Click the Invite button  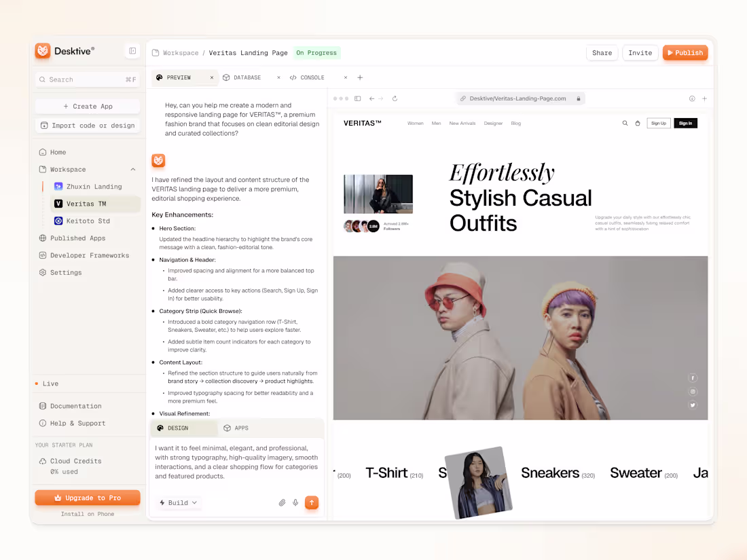(640, 53)
